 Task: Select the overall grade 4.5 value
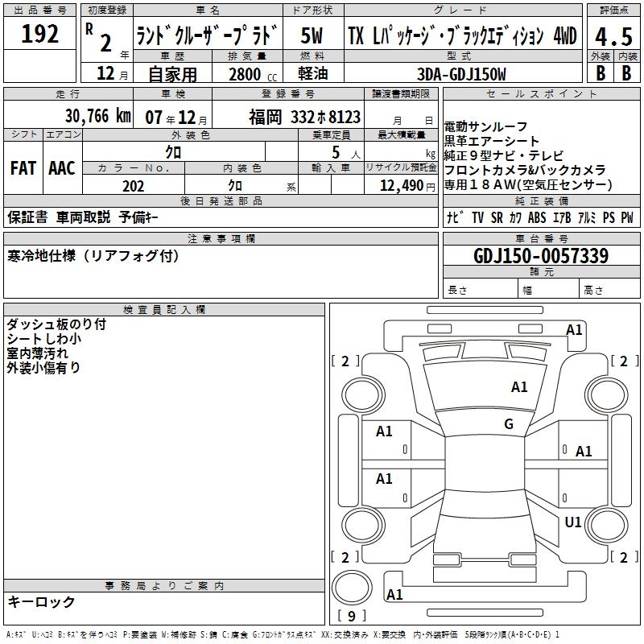[613, 36]
